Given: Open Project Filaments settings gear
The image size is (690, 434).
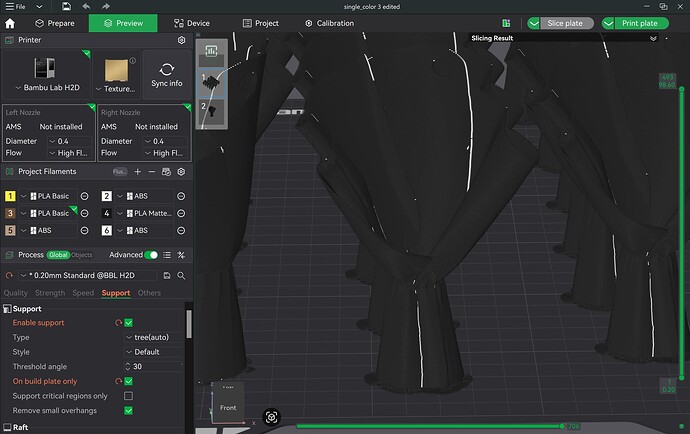Looking at the screenshot, I should click(181, 172).
